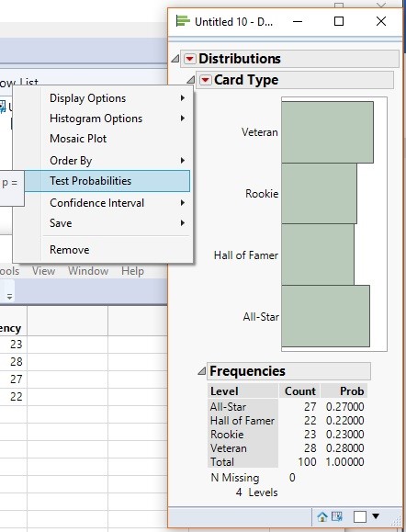
Task: Select the All-Star histogram bar
Action: click(x=325, y=316)
